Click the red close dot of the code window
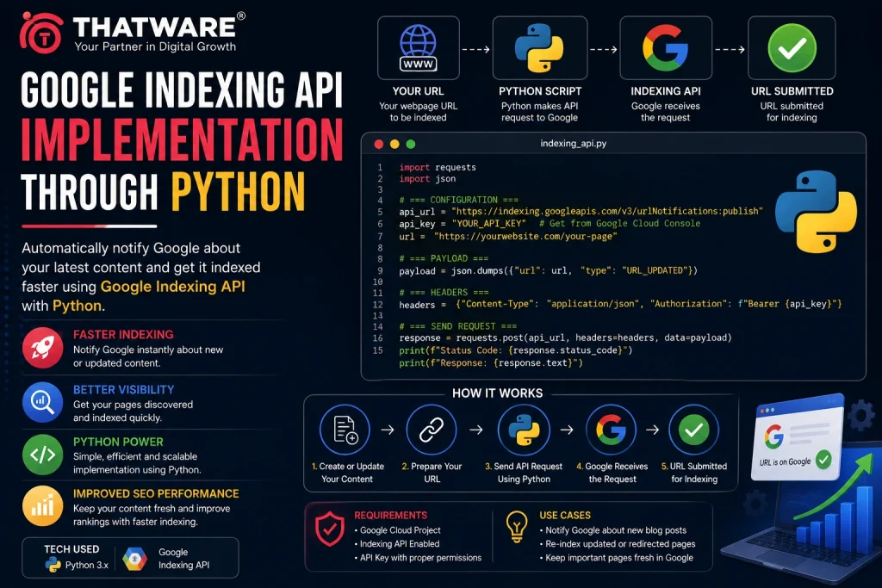The width and height of the screenshot is (882, 588). coord(379,144)
